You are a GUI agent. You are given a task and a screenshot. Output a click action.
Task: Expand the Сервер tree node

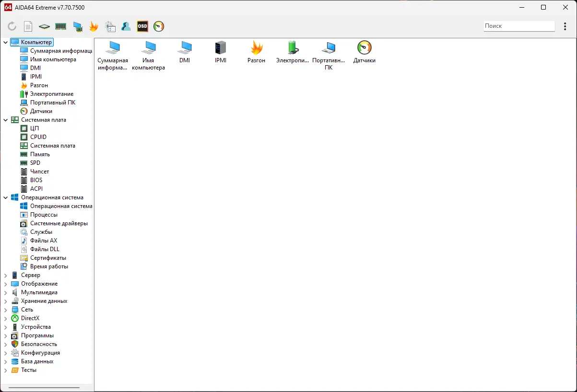[6, 275]
